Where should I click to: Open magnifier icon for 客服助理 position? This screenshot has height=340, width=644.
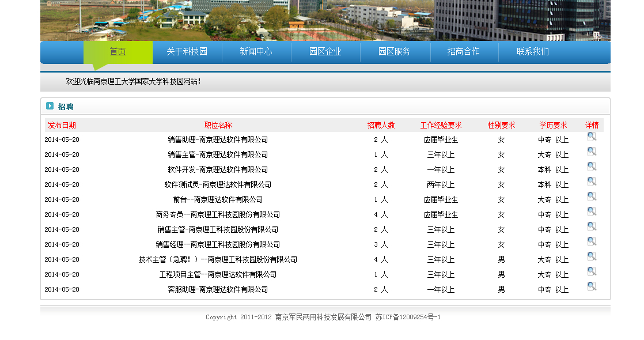click(x=592, y=286)
